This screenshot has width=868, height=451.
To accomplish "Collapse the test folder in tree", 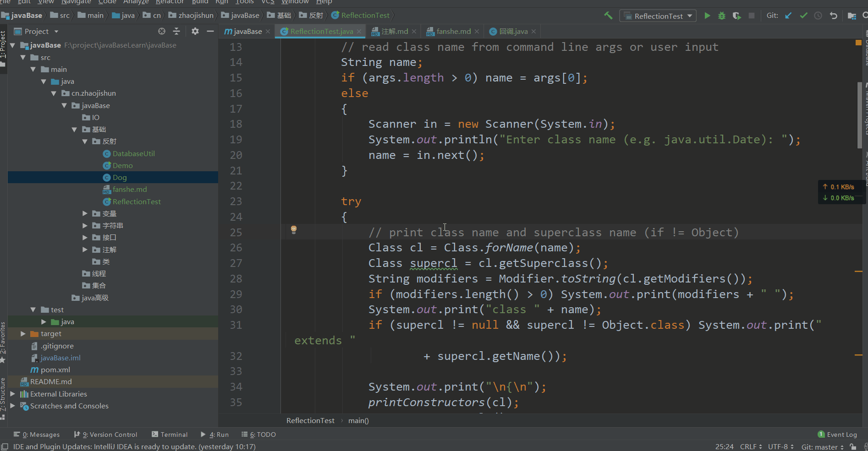I will (x=33, y=310).
